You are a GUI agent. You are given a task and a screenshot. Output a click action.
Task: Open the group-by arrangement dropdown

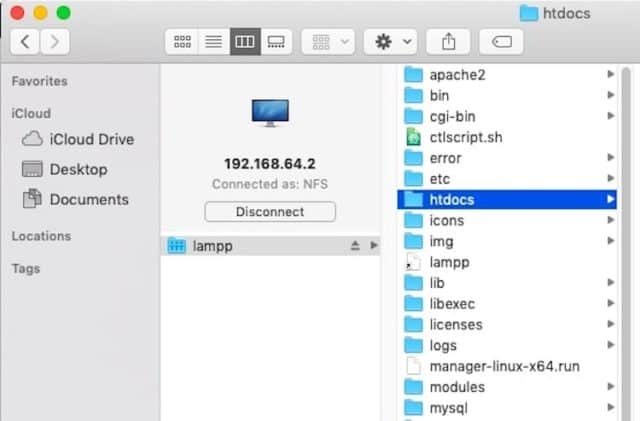pos(331,41)
